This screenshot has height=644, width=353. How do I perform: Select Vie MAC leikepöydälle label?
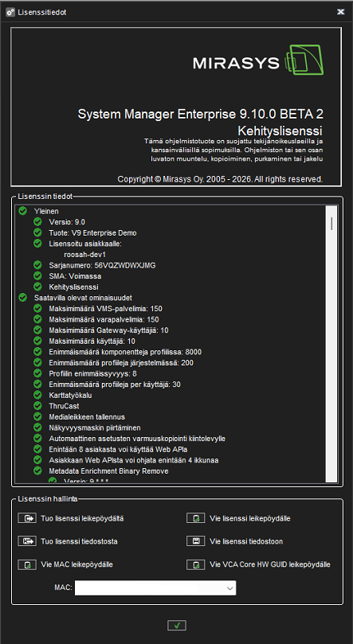(x=76, y=564)
